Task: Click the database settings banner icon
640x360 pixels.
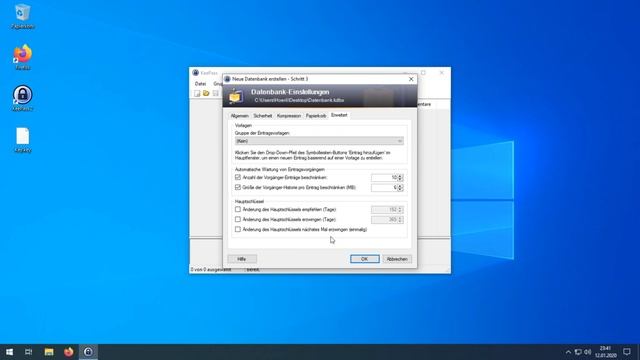Action: (x=236, y=96)
